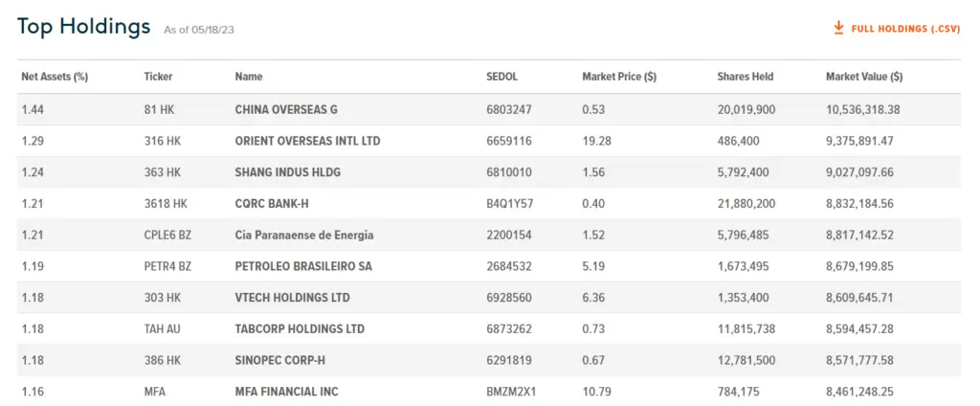980x406 pixels.
Task: Click ticker PETR4 BZ
Action: point(167,266)
